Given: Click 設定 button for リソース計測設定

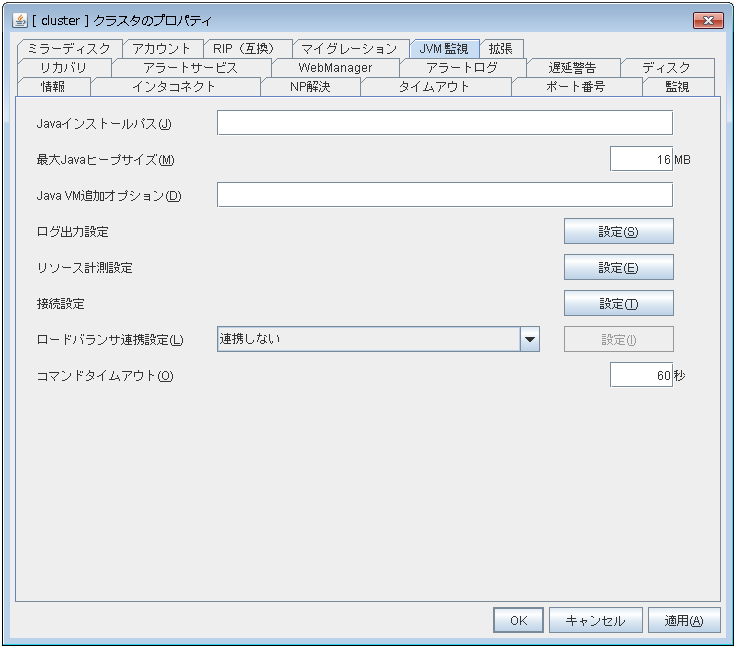Looking at the screenshot, I should pos(618,267).
